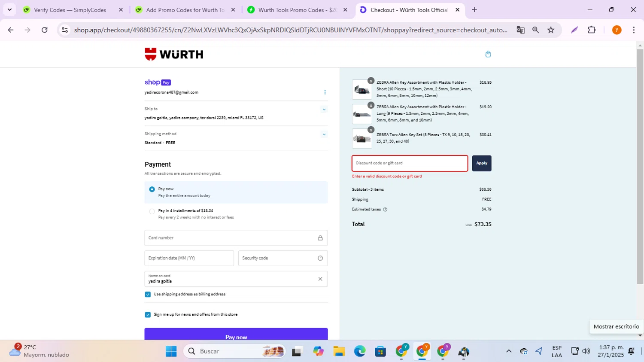Click the Total $73.35 amount
The image size is (644, 362).
pos(483,224)
